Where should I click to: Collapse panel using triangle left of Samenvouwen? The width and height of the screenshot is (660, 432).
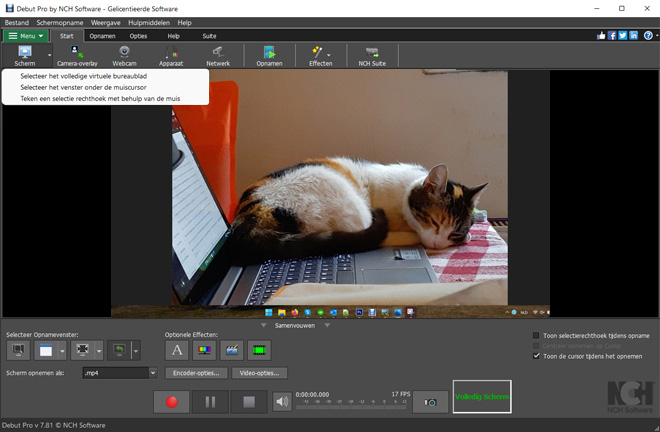coord(263,325)
